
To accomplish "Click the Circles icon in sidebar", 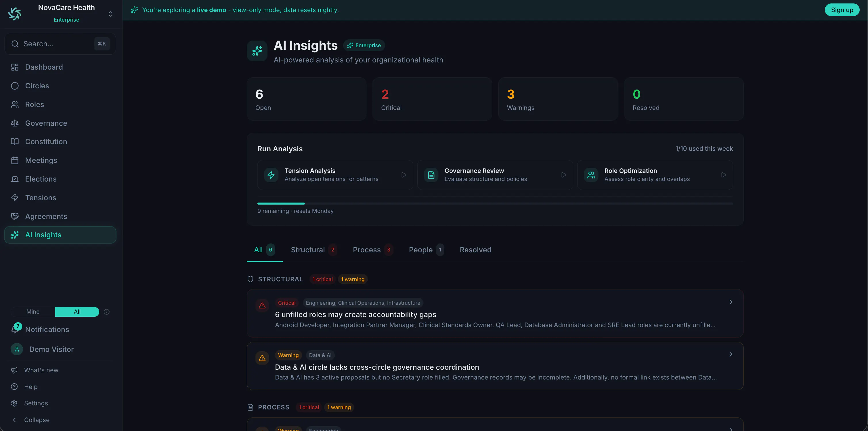I will (14, 86).
